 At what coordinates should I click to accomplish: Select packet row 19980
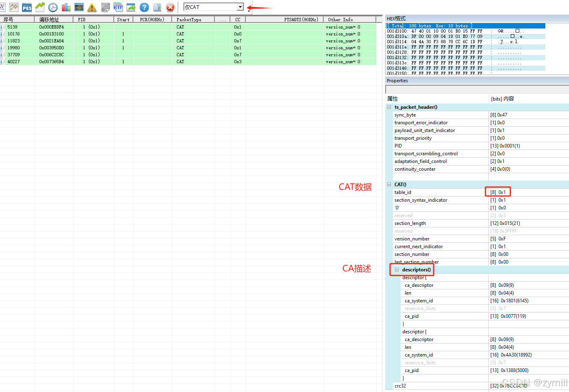[188, 48]
